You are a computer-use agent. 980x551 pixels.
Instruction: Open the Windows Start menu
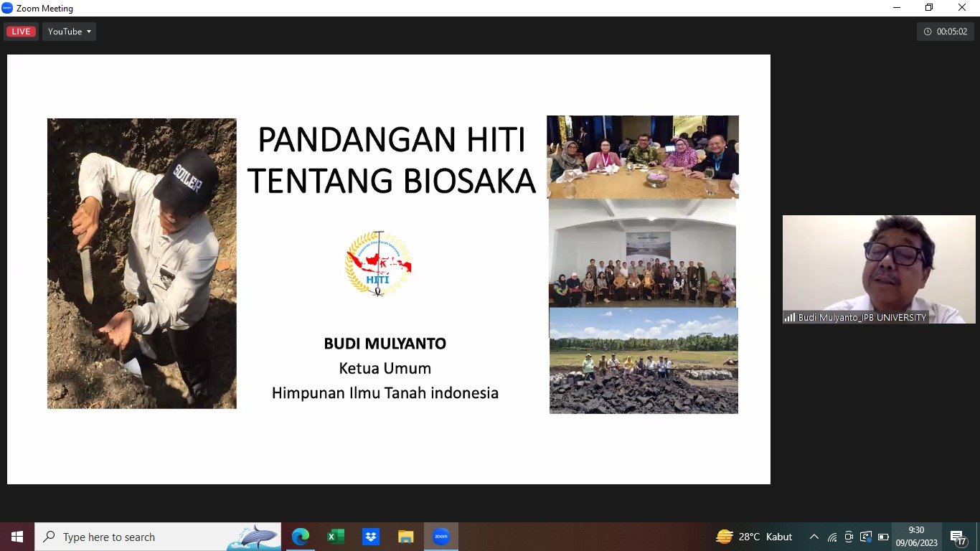[17, 537]
